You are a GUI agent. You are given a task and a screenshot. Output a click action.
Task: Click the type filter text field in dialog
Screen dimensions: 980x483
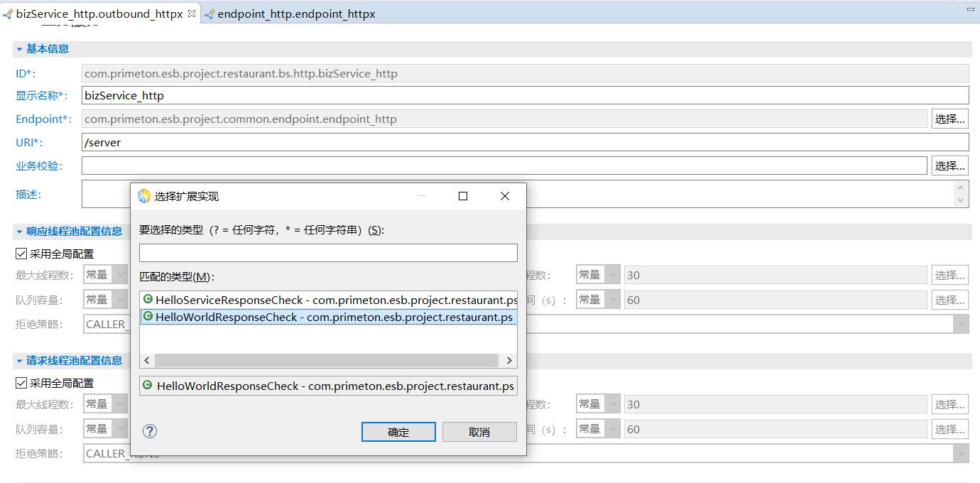(x=328, y=253)
